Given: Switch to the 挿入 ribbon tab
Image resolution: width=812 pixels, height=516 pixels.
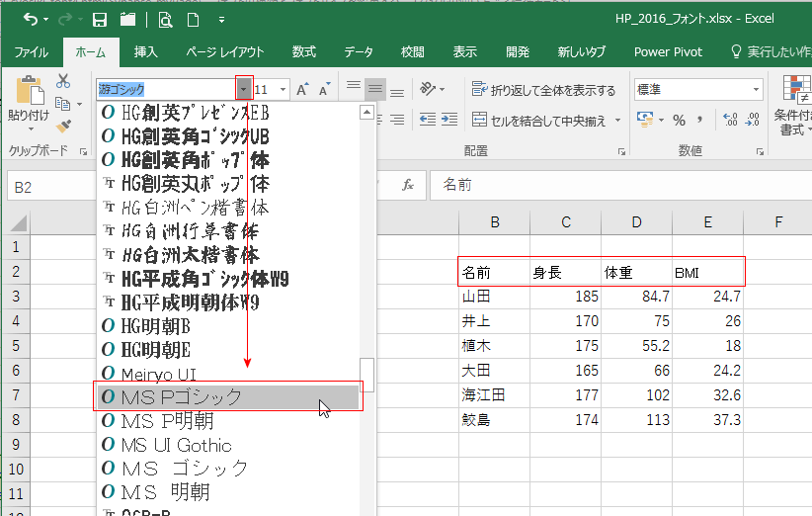Looking at the screenshot, I should tap(145, 51).
